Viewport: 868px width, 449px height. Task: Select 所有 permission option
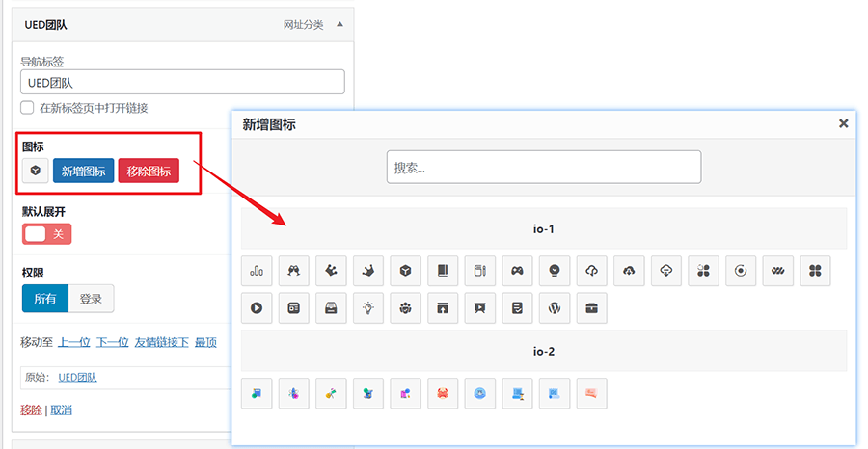click(x=45, y=299)
